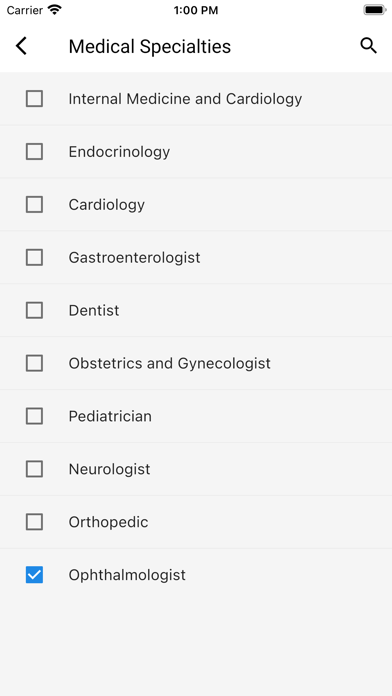The width and height of the screenshot is (392, 696).
Task: Mark the Pediatrician checkbox
Action: (x=34, y=416)
